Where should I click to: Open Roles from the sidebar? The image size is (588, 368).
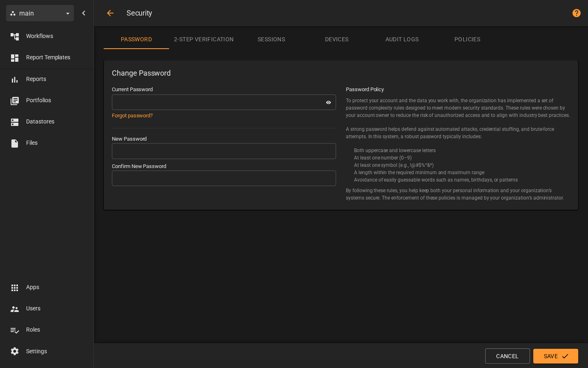point(47,330)
